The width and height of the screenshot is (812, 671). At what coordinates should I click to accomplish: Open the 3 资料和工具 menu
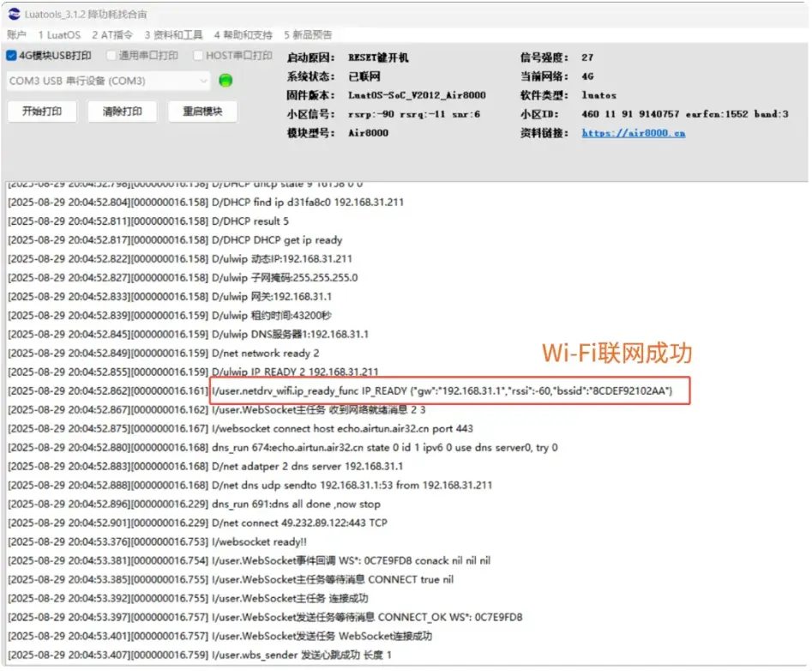point(173,34)
